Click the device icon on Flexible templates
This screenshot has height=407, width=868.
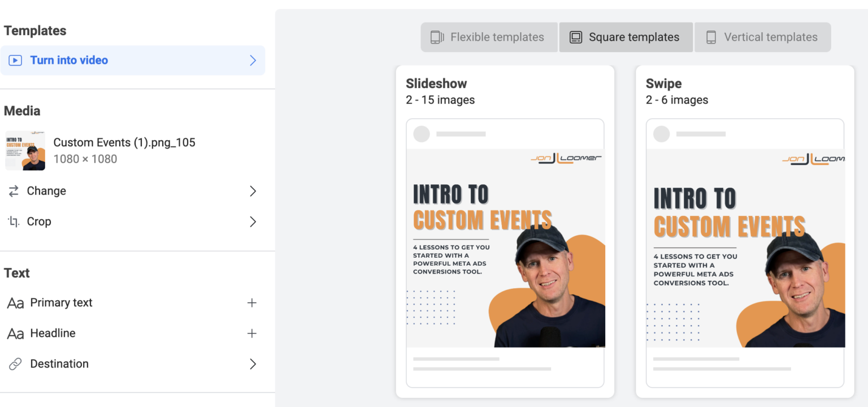pyautogui.click(x=436, y=37)
